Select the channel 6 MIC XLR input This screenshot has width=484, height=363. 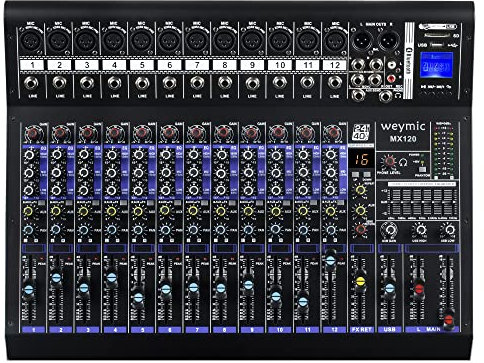[x=169, y=41]
